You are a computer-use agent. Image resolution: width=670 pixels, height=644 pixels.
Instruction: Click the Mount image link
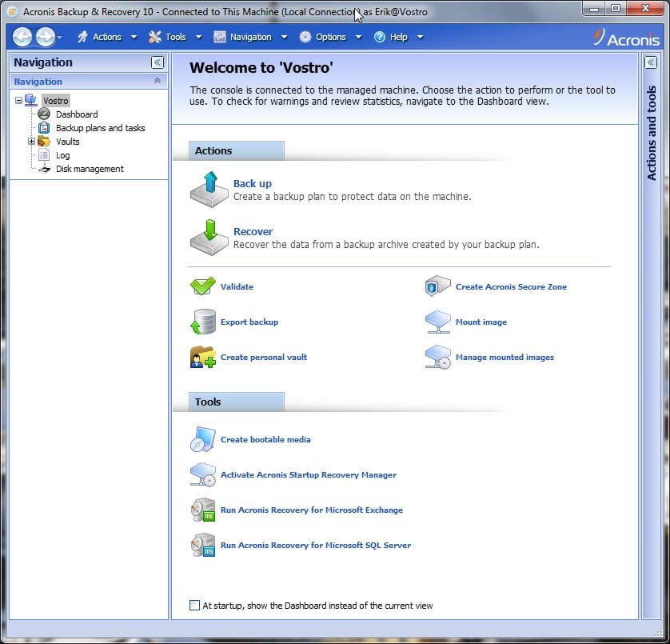tap(481, 322)
